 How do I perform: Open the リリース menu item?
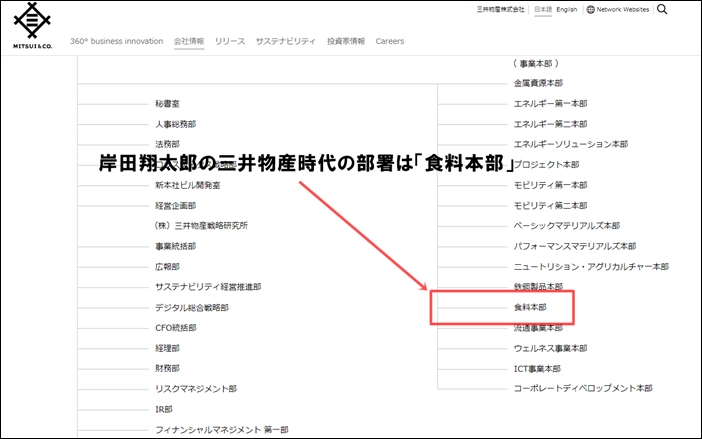pos(230,41)
